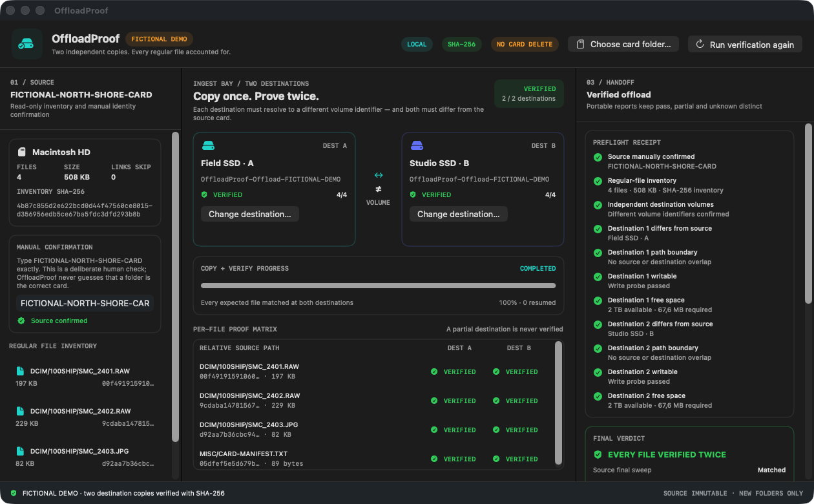Viewport: 814px width, 504px height.
Task: Click the Destination 2 differs from source entry
Action: [689, 329]
